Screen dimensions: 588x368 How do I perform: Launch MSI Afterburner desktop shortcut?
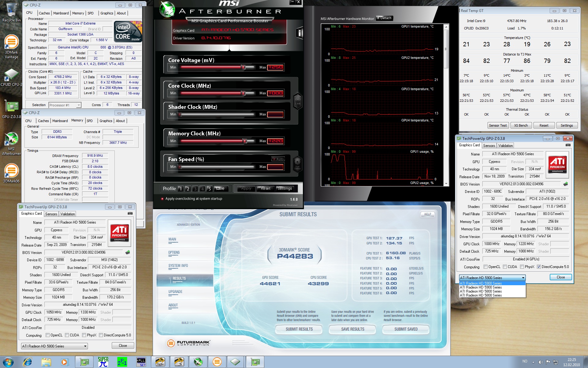11,144
